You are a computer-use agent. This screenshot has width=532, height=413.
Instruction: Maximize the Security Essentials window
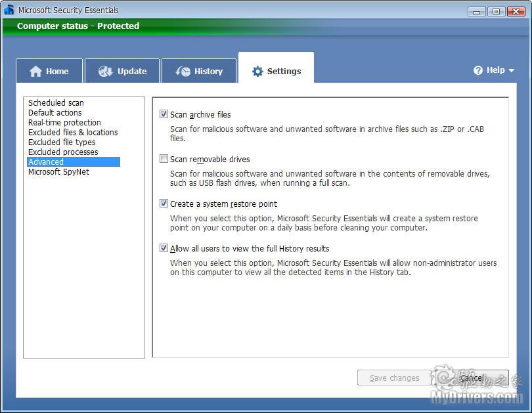tap(496, 11)
